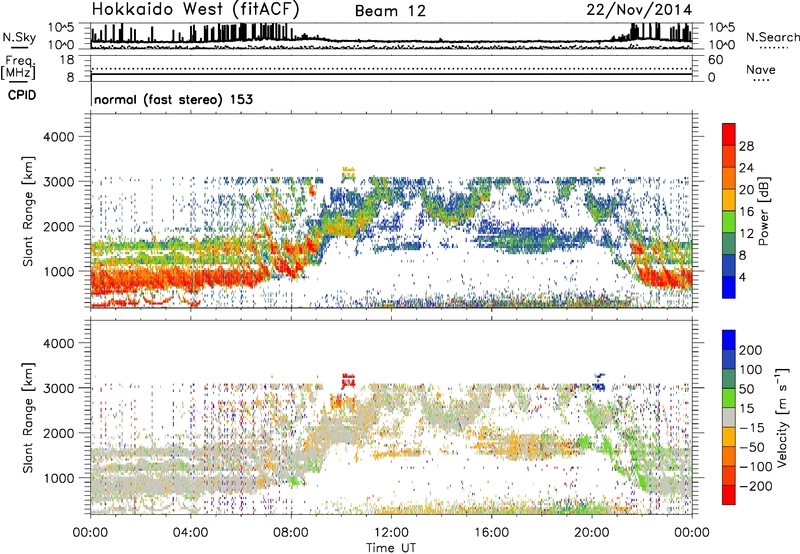This screenshot has width=800, height=554.
Task: Click the '16:00' time tick label
Action: pyautogui.click(x=491, y=533)
